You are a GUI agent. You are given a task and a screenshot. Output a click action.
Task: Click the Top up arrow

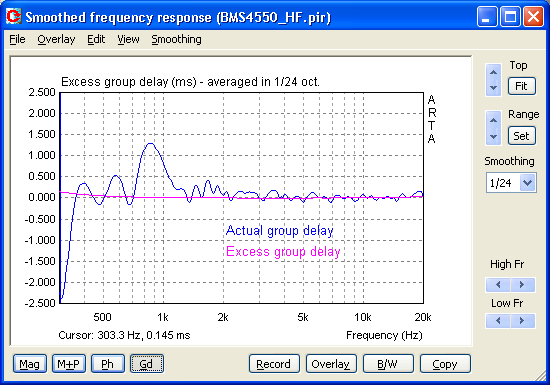(494, 72)
